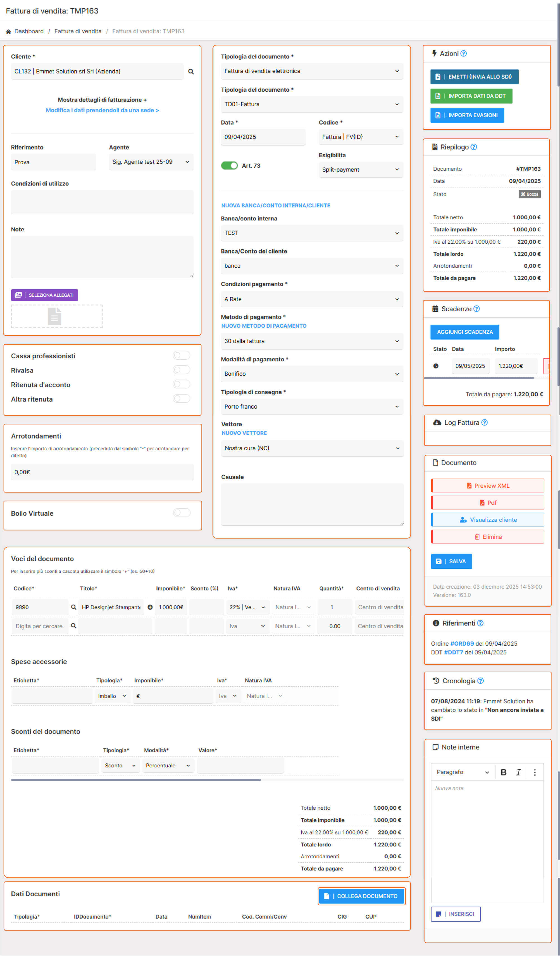Click the bold icon in Note interne
560x956 pixels.
pyautogui.click(x=504, y=772)
